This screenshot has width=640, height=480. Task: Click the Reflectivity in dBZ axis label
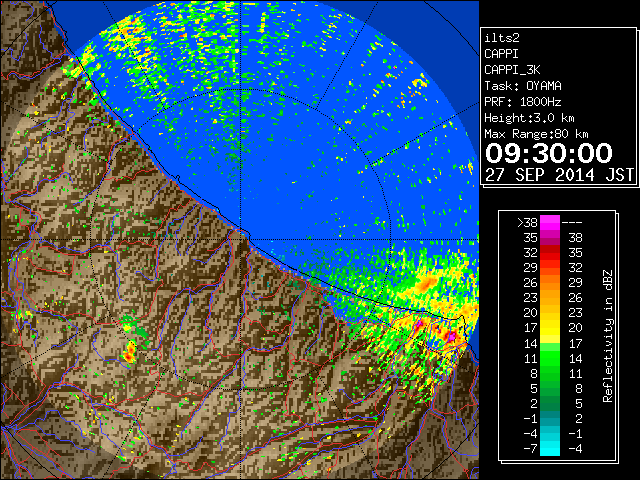(x=608, y=336)
